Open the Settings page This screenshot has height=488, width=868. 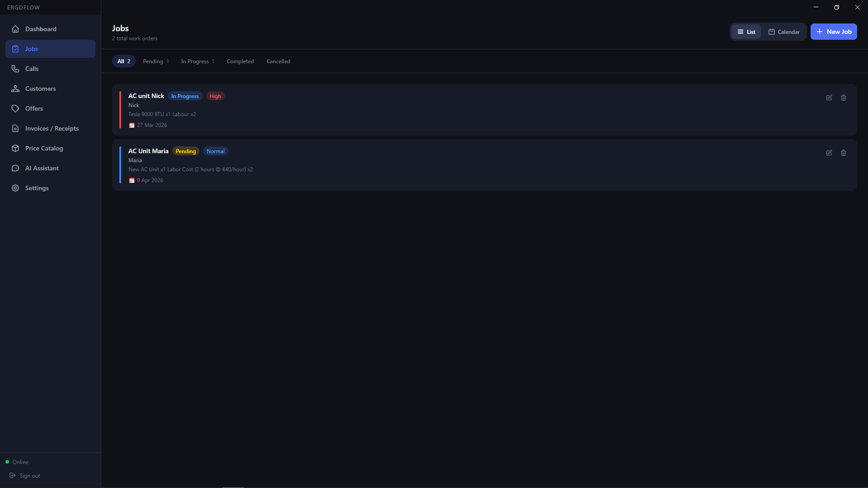click(x=50, y=188)
